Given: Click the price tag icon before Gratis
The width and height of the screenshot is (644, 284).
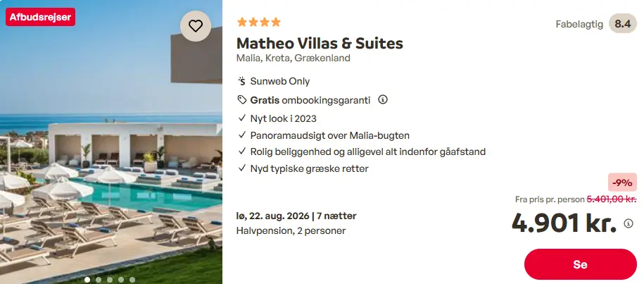Looking at the screenshot, I should coord(242,100).
